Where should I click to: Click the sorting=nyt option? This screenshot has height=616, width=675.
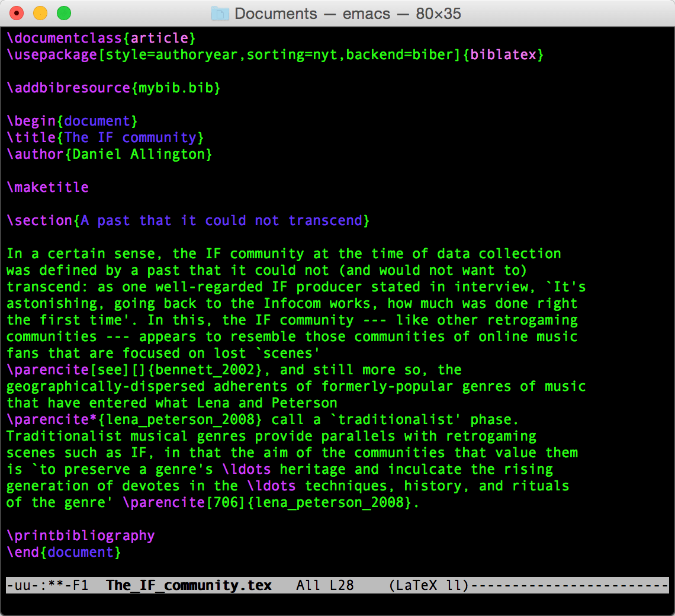point(291,55)
